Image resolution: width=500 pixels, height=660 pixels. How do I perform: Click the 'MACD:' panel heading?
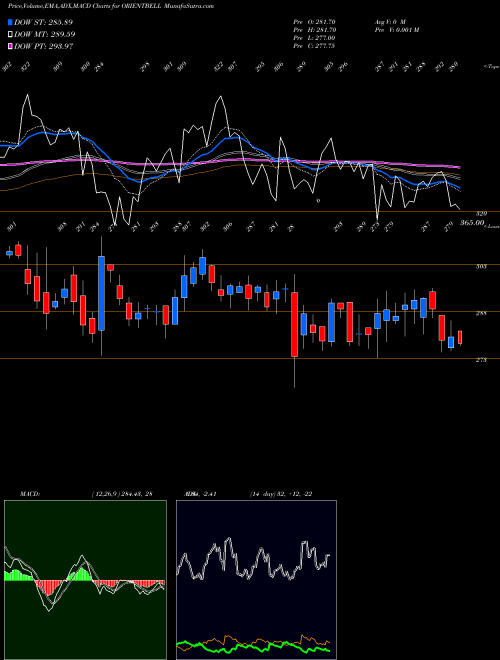(30, 494)
